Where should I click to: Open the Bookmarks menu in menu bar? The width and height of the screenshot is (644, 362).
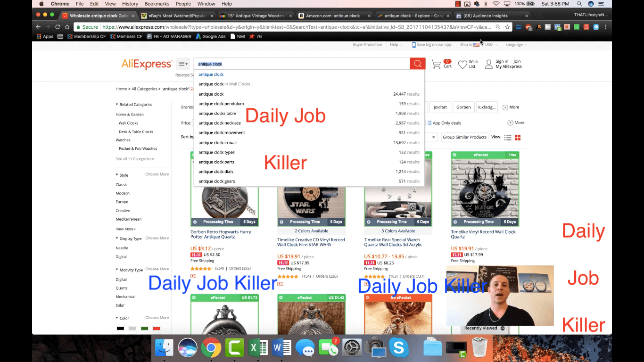coord(157,4)
